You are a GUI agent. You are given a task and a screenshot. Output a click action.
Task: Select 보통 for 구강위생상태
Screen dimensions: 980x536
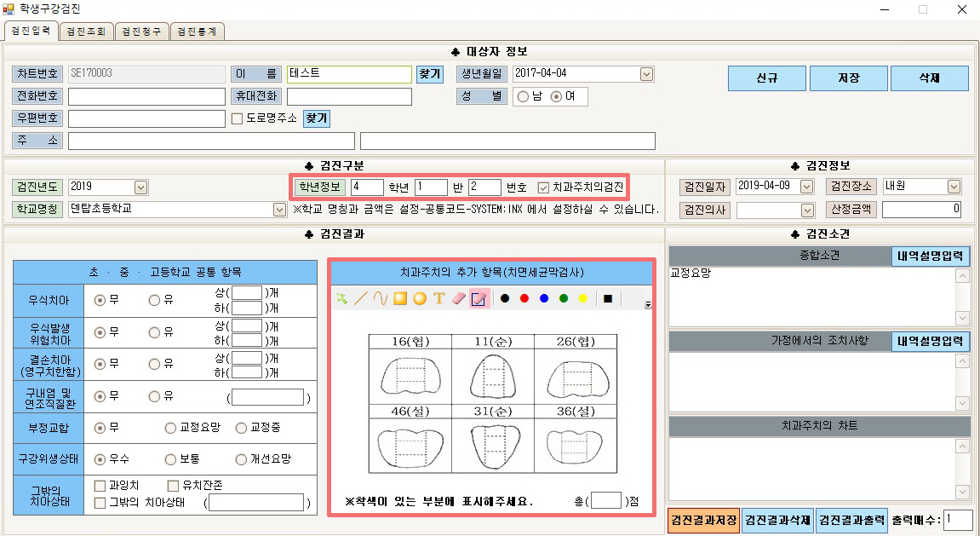point(170,459)
